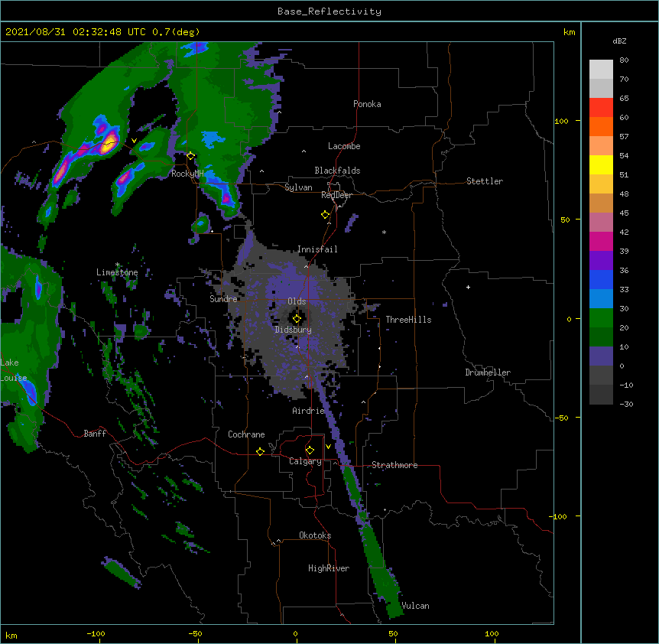Click the Okotoks city label

coord(315,535)
